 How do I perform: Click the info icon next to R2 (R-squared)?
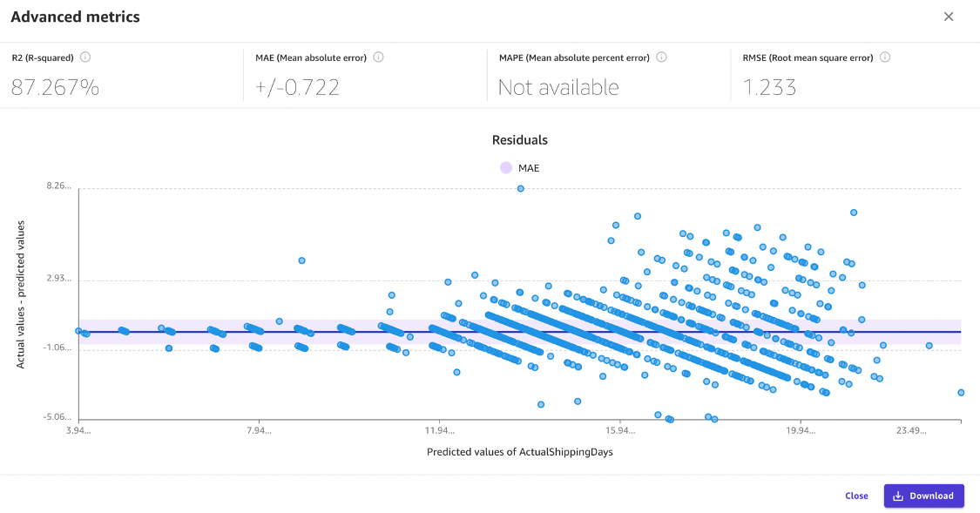[85, 57]
